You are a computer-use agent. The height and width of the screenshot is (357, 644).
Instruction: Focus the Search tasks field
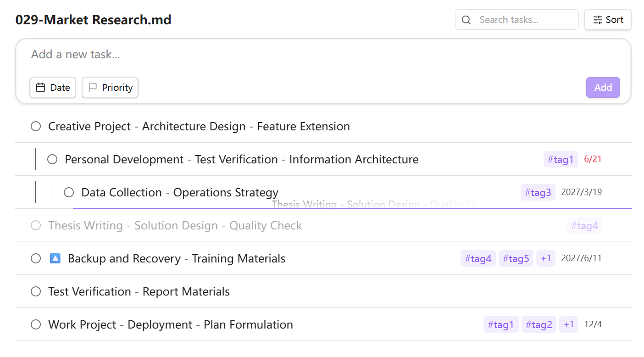point(517,20)
